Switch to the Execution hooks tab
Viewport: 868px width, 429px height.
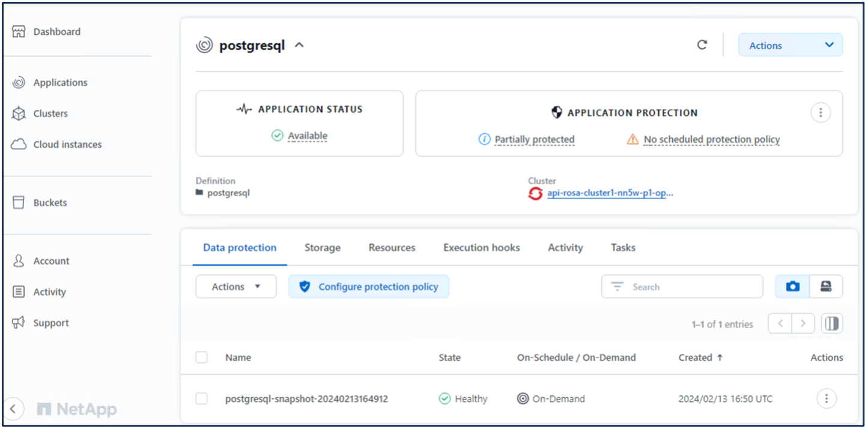[481, 247]
